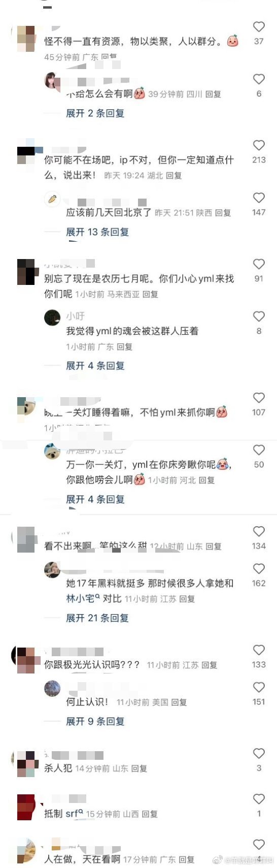Like the 何止认识 reply
277x868 pixels.
pyautogui.click(x=259, y=687)
